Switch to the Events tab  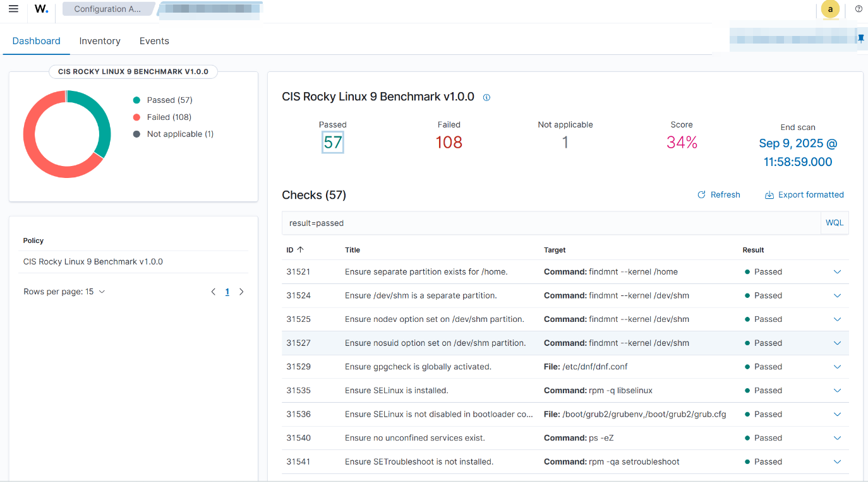(154, 41)
